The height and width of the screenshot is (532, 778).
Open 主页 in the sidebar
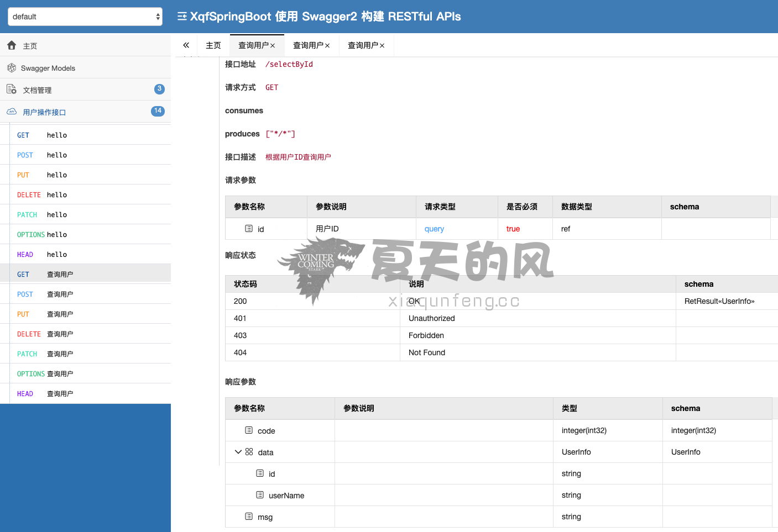point(85,45)
